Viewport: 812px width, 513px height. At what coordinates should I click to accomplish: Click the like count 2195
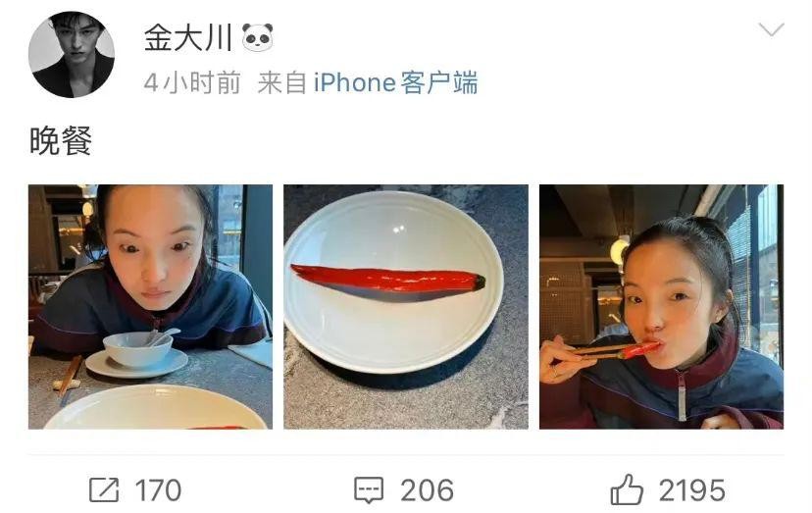691,490
